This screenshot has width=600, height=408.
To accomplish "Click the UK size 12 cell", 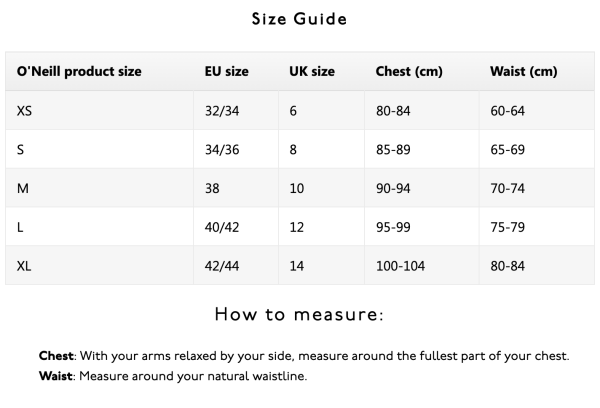I will coord(296,227).
